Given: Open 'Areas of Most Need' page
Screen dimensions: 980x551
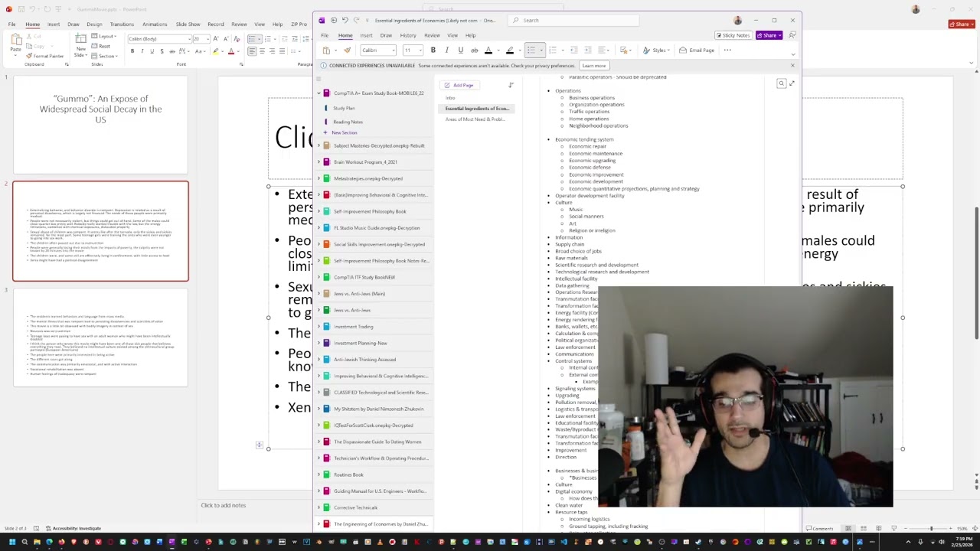Looking at the screenshot, I should [475, 119].
